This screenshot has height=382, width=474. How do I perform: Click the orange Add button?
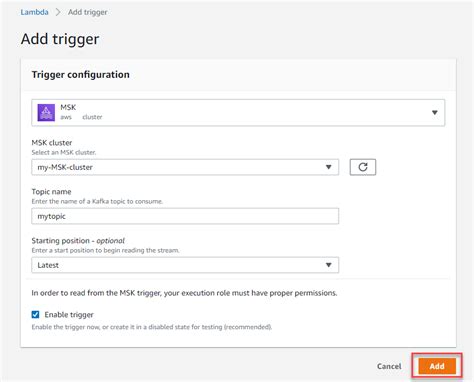pyautogui.click(x=437, y=366)
